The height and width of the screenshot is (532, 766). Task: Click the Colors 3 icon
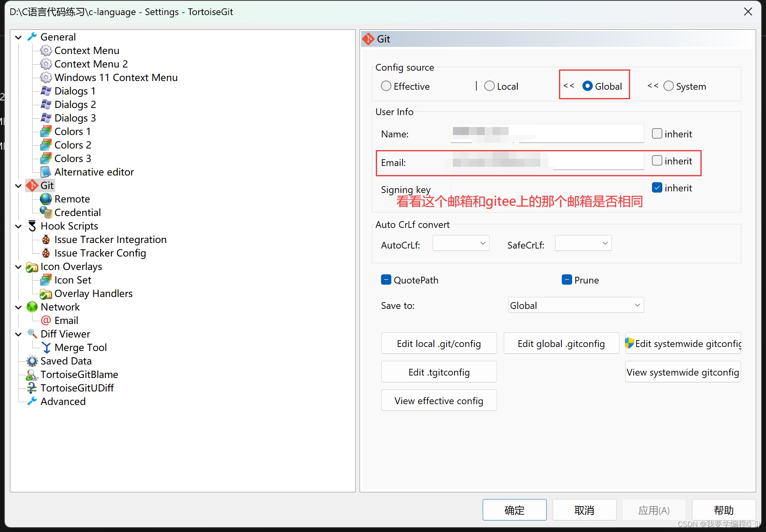46,158
